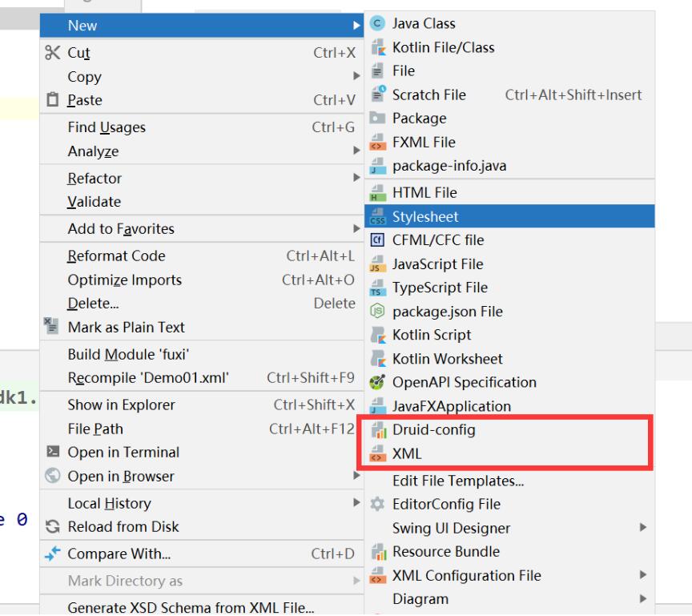Select Find Usages from context menu
Screen dimensions: 692x616
(x=107, y=127)
